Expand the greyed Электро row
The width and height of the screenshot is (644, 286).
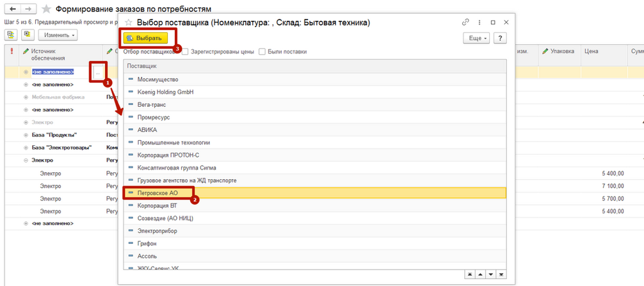pyautogui.click(x=26, y=123)
